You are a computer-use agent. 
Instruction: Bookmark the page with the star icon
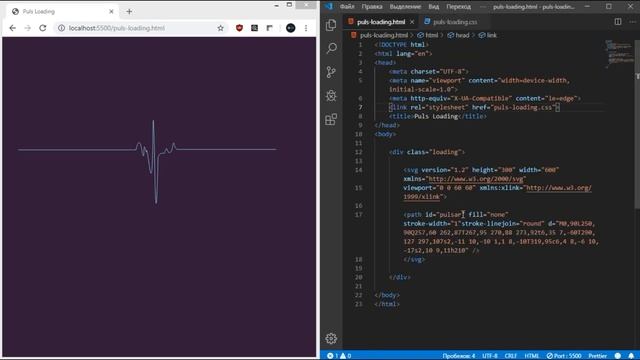pyautogui.click(x=220, y=28)
